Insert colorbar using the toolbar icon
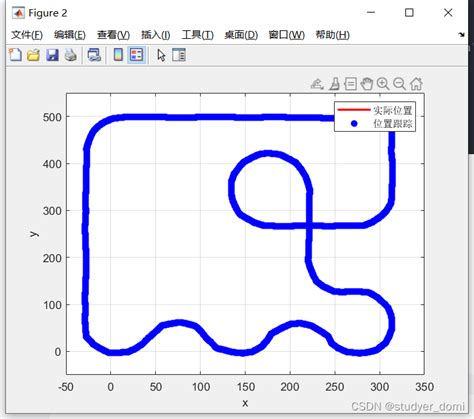This screenshot has height=419, width=474. 118,55
